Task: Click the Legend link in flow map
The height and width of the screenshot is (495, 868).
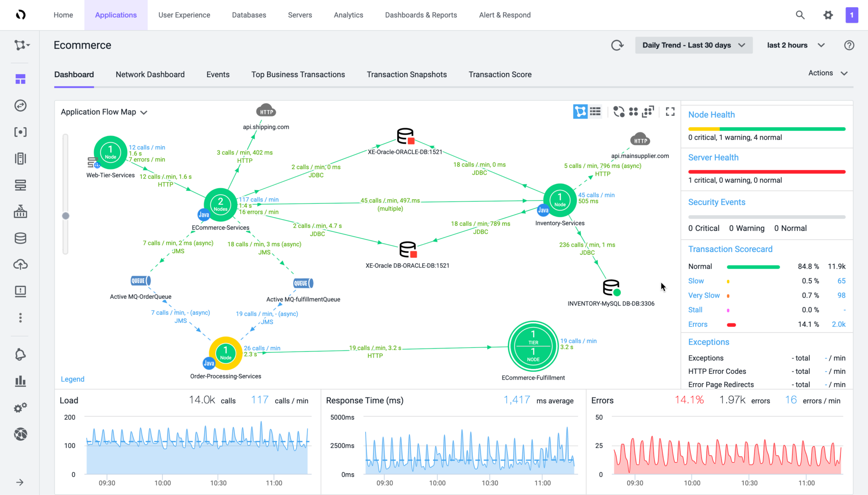Action: [x=73, y=379]
